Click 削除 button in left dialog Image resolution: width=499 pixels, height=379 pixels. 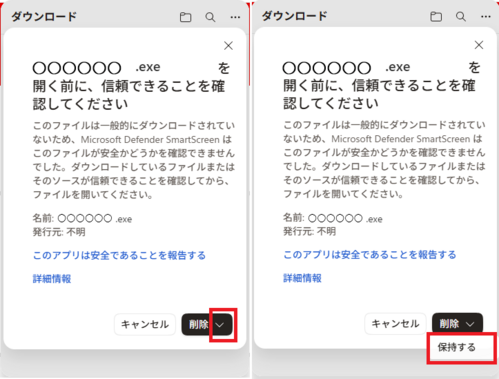coord(197,324)
